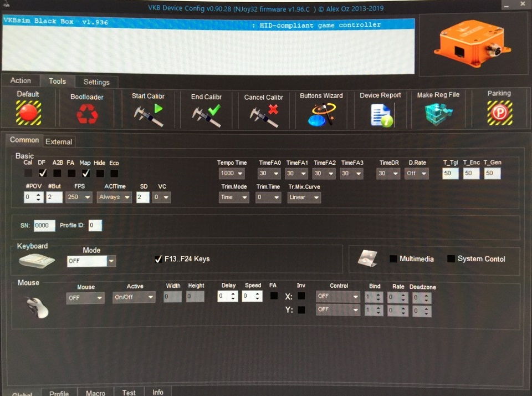Select the Common tab
532x396 pixels.
click(x=24, y=140)
